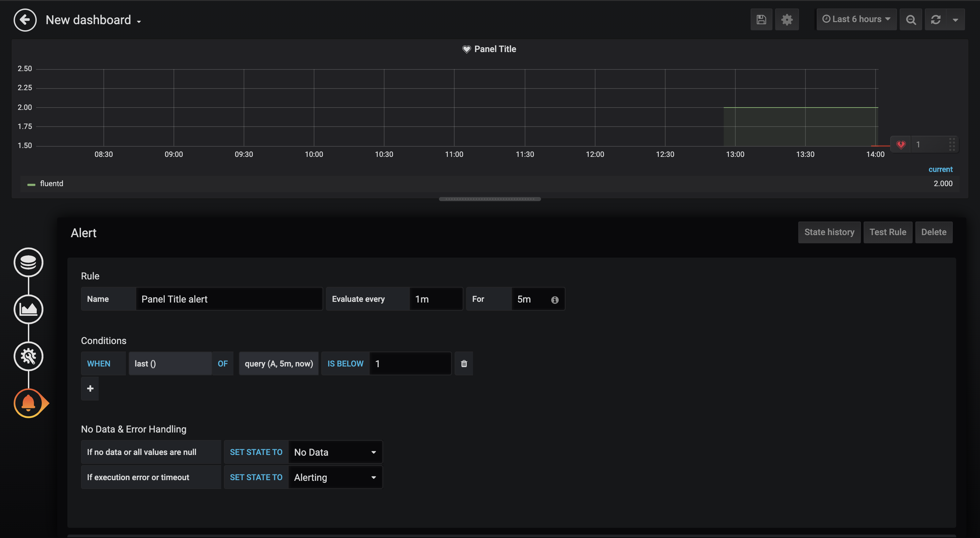Click the heart icon beside Panel Title
This screenshot has width=980, height=538.
467,49
